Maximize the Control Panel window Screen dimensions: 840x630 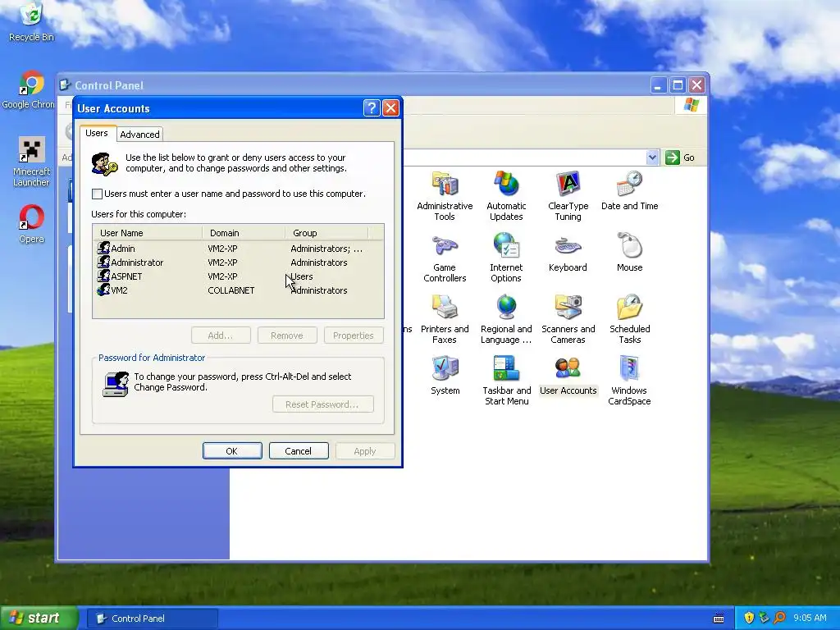pos(678,85)
